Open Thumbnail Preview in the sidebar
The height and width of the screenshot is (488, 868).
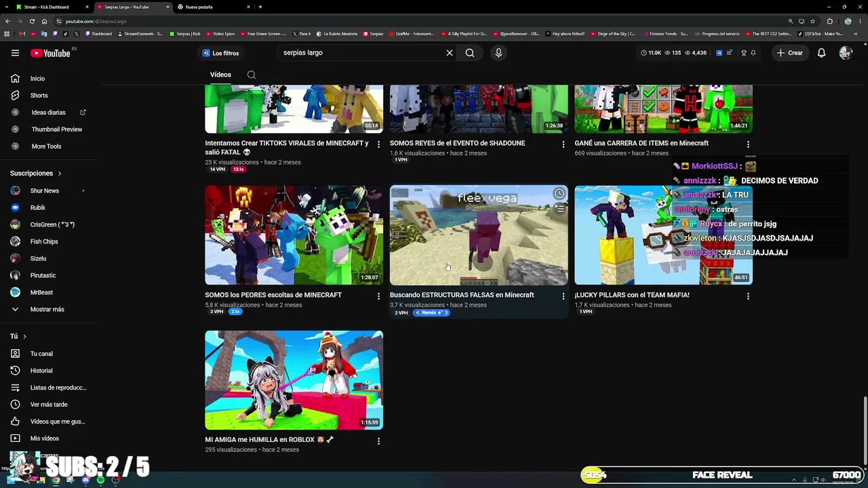click(x=56, y=129)
